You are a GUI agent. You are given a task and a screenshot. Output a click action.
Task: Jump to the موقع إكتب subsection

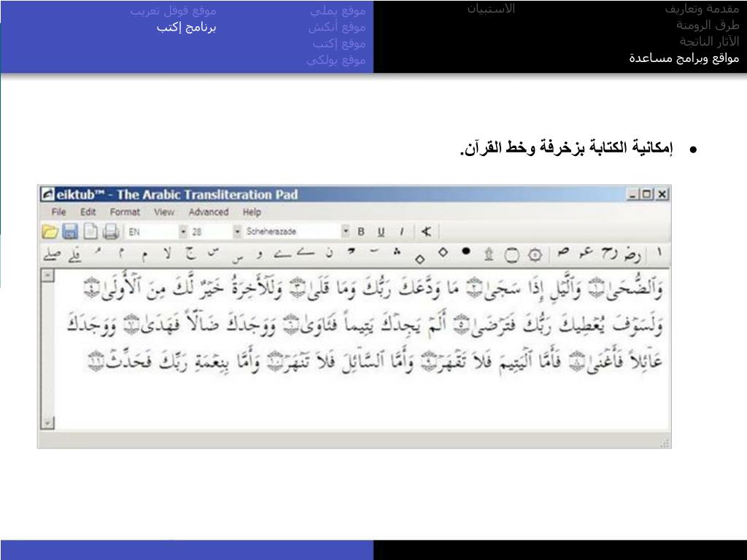(x=339, y=44)
